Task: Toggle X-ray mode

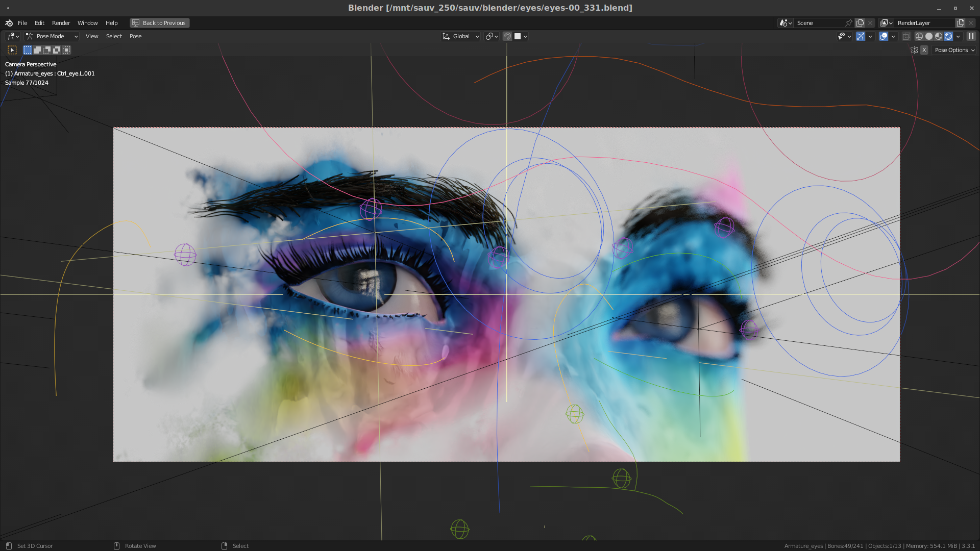Action: pyautogui.click(x=906, y=36)
